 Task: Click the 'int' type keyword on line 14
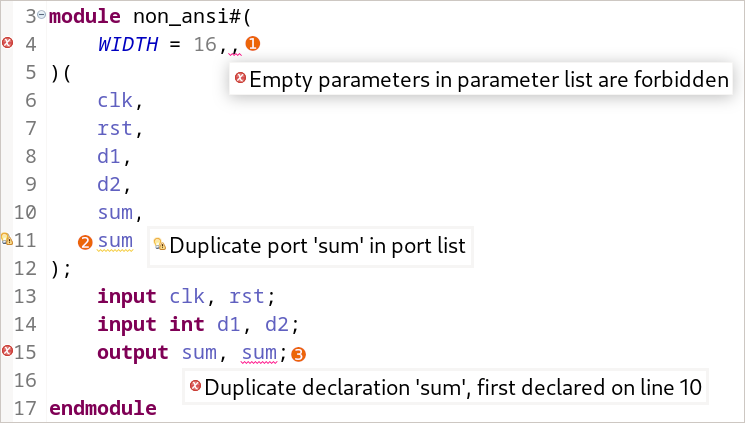tap(187, 325)
